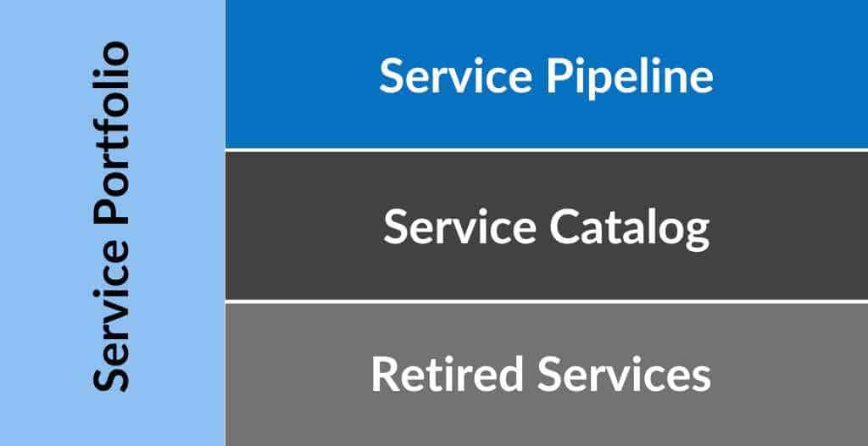The height and width of the screenshot is (446, 868).
Task: Select the medium gray Retired Services band
Action: tap(547, 375)
